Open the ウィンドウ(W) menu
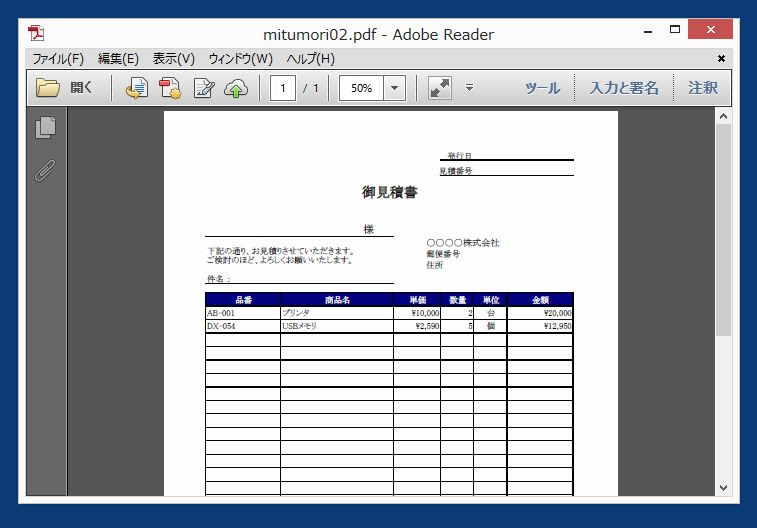This screenshot has height=528, width=757. point(240,59)
